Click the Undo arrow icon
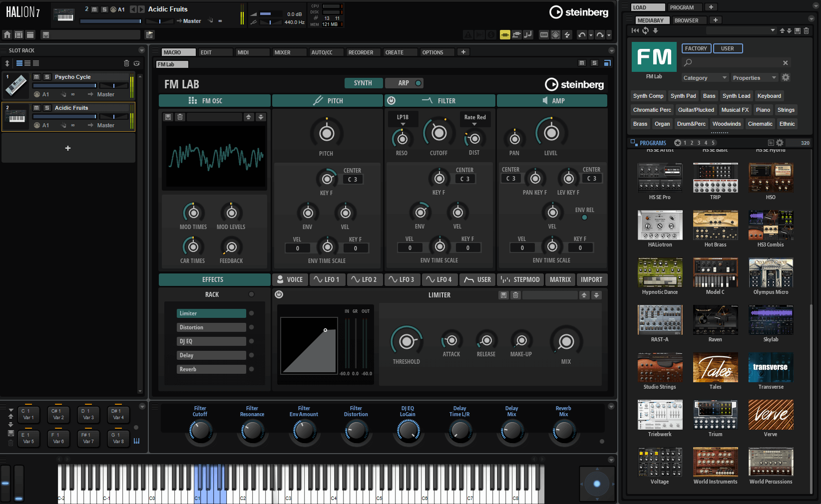Screen dimensions: 821x504 [581, 35]
